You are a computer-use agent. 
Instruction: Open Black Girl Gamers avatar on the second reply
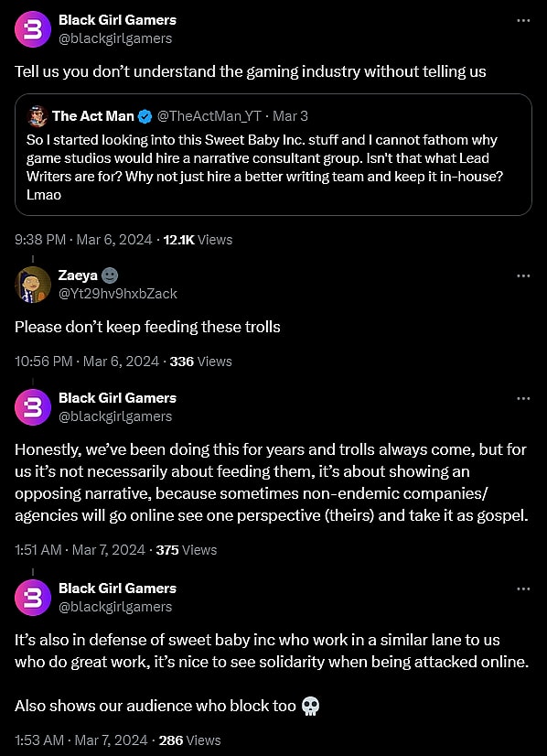33,407
